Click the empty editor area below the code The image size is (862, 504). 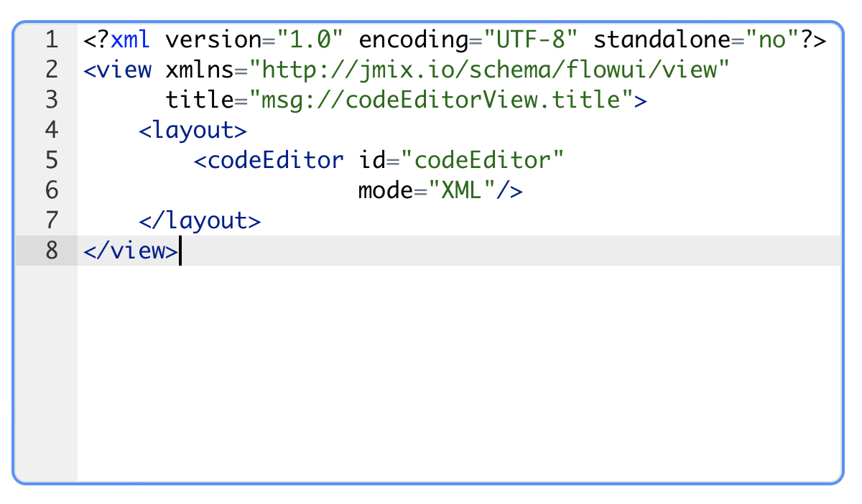point(431,359)
